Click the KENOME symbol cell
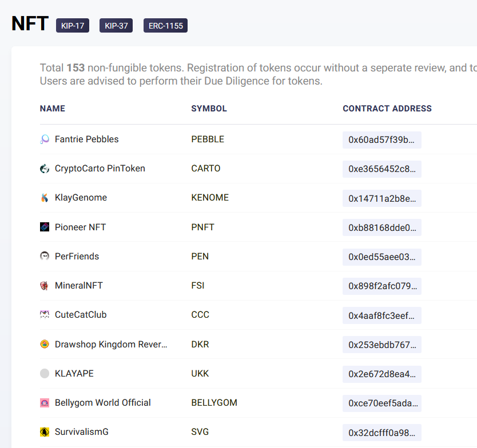Screen dimensions: 477x448 point(210,198)
